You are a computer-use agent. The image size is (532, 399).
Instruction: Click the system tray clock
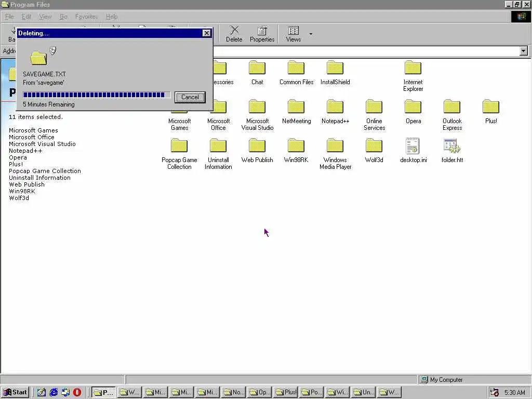click(514, 393)
